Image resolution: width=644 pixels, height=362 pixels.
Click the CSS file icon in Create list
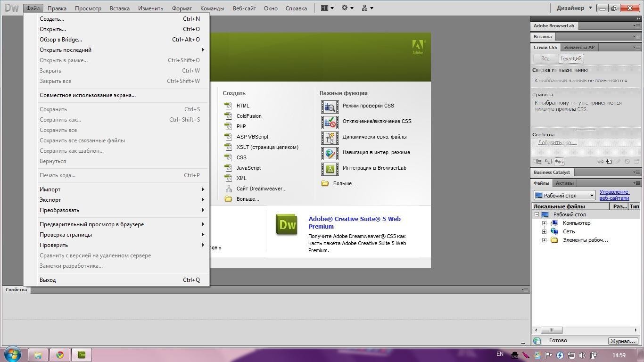[229, 157]
